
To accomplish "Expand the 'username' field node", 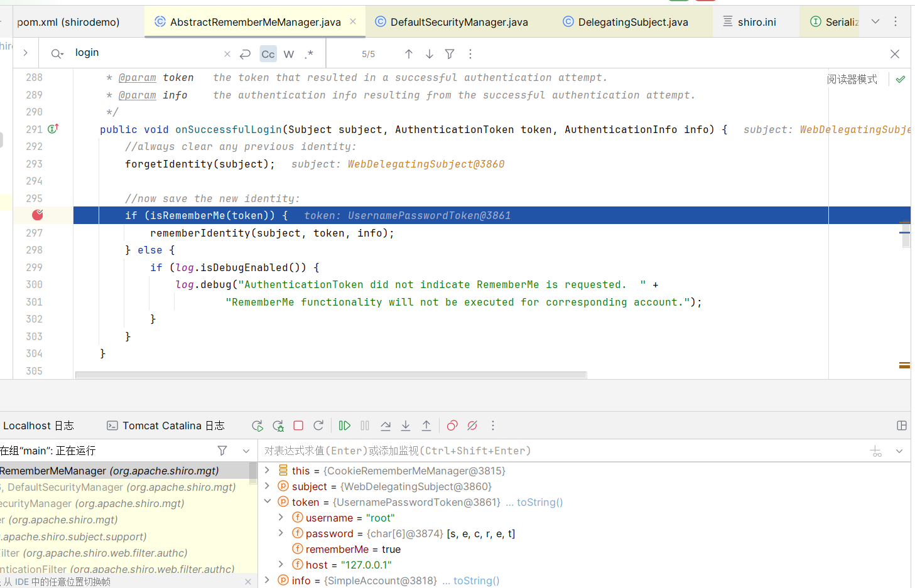I will 281,517.
